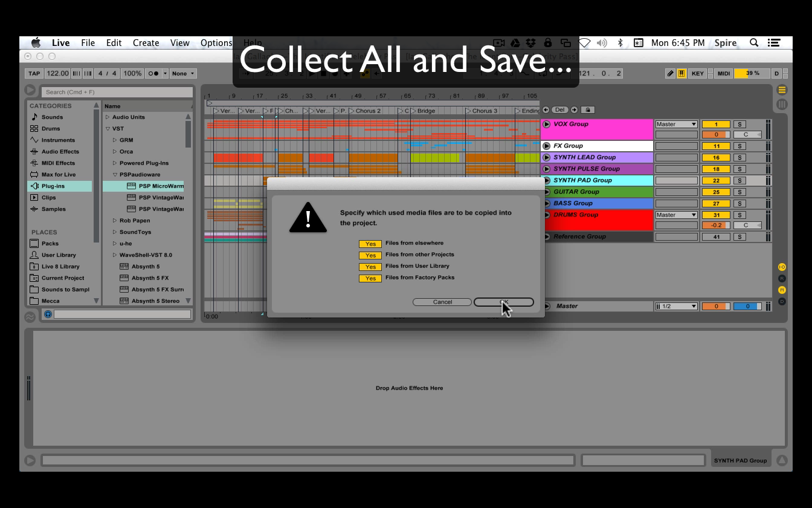Screen dimensions: 812x508
Task: Jump to previous locator arrow
Action: click(x=546, y=110)
